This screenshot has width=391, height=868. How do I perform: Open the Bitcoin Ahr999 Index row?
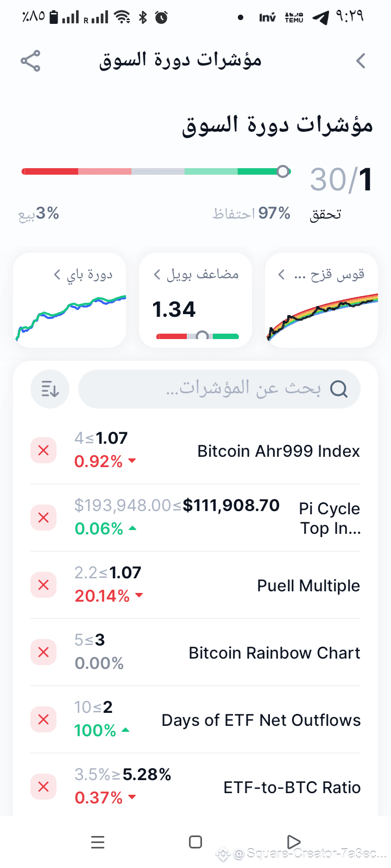tap(278, 451)
